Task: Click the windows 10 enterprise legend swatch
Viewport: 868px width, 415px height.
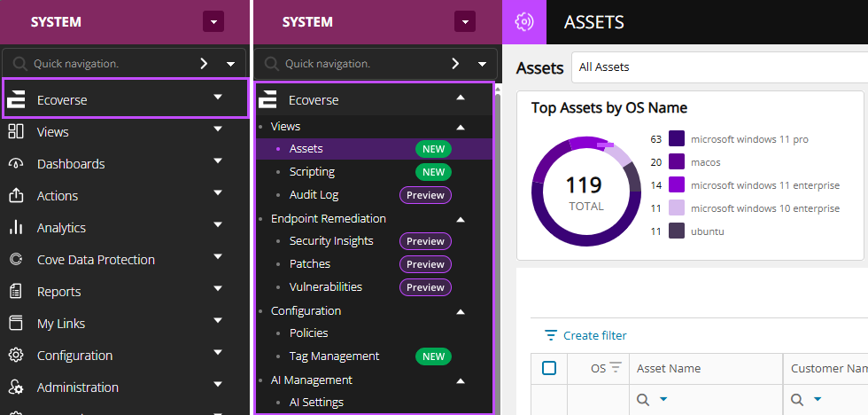Action: point(677,208)
